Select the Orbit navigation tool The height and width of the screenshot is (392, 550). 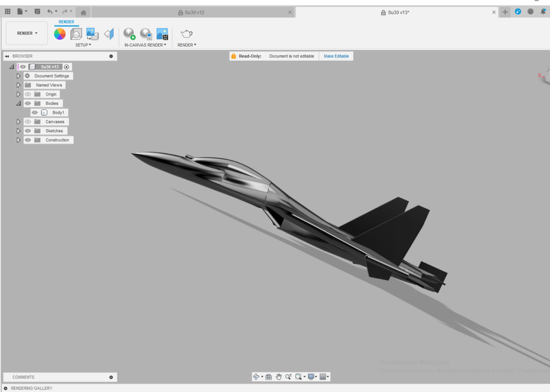click(256, 376)
